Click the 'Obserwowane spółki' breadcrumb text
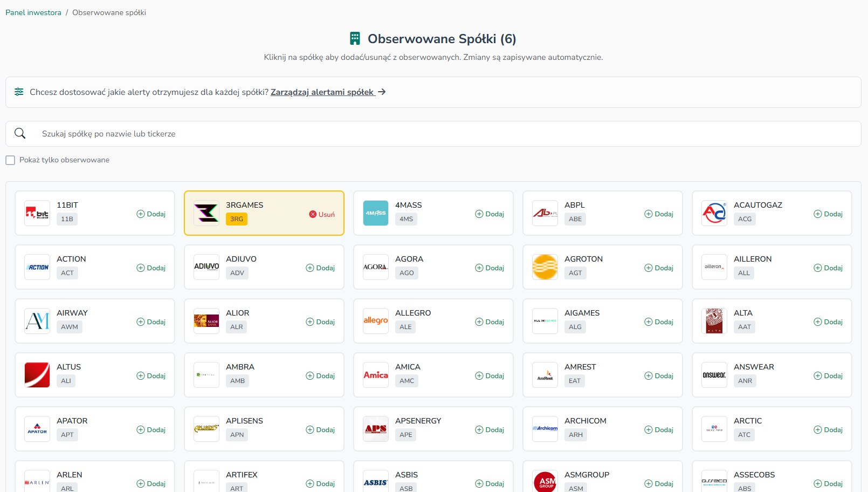 [109, 12]
